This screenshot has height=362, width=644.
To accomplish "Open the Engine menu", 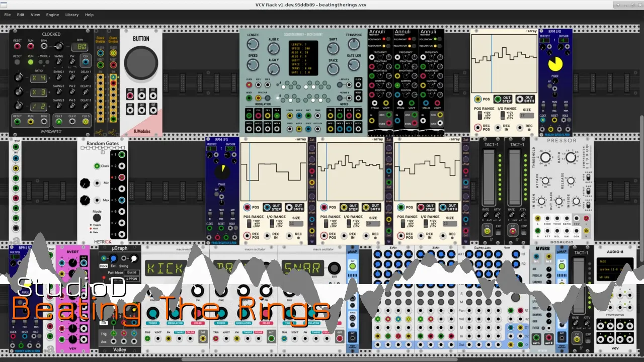I will click(52, 15).
